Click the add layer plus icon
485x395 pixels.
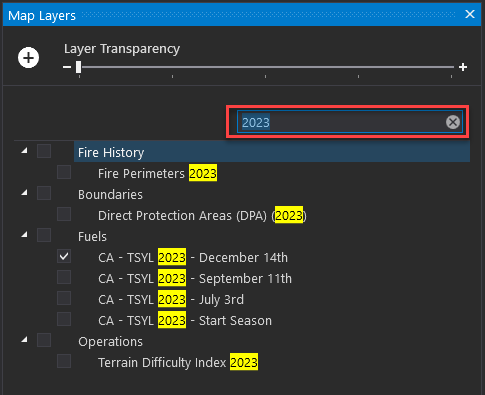[28, 58]
